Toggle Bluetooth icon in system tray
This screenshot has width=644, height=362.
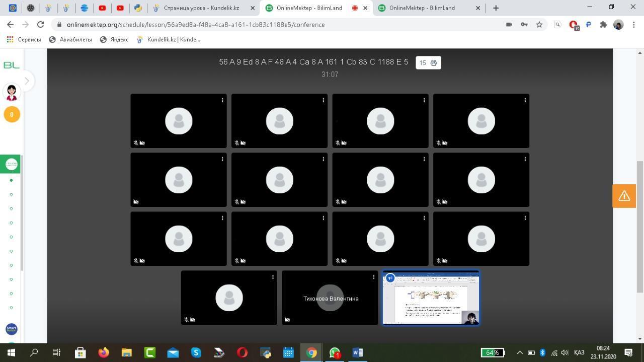pos(542,352)
